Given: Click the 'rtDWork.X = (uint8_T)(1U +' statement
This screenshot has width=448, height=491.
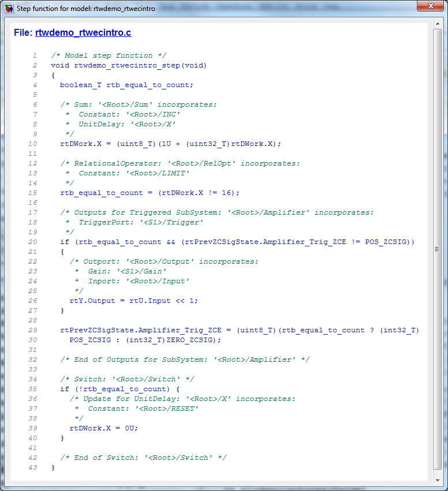Looking at the screenshot, I should tap(171, 144).
